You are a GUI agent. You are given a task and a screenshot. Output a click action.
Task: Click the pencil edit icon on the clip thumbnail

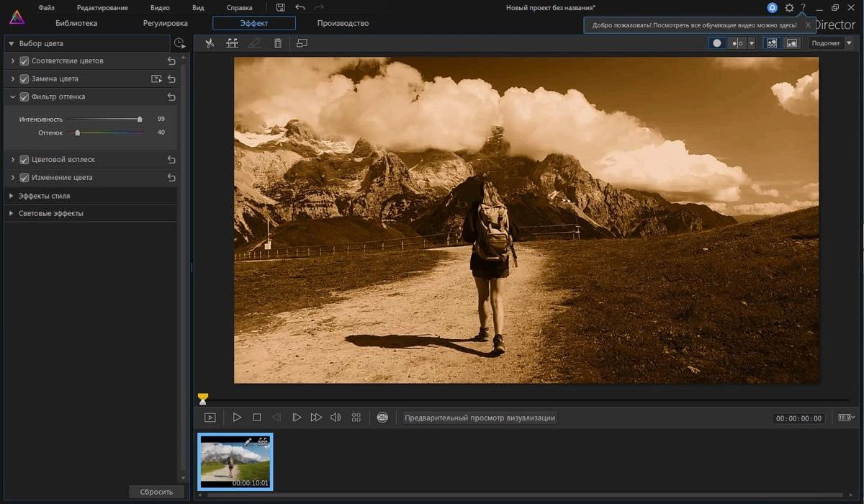point(248,441)
